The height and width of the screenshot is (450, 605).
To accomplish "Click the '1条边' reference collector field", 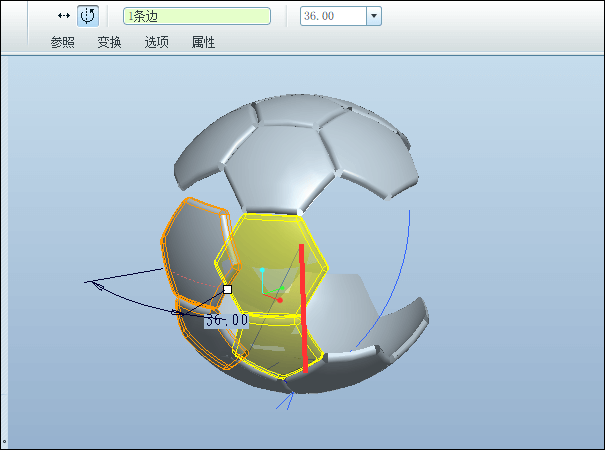I will pos(197,16).
